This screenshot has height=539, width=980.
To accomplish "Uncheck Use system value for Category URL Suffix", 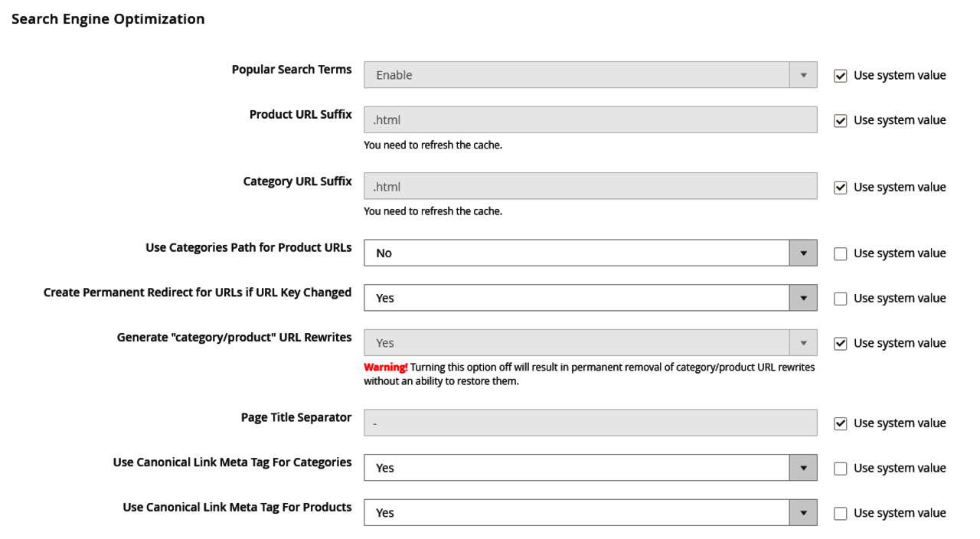I will point(841,188).
